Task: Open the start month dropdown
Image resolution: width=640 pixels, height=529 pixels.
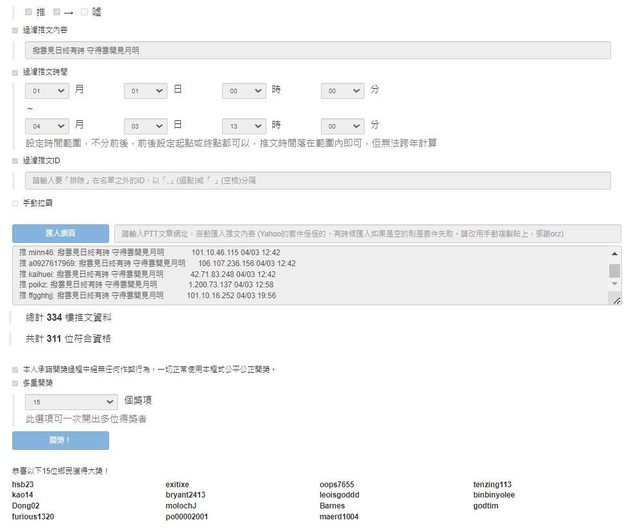Action: [47, 91]
